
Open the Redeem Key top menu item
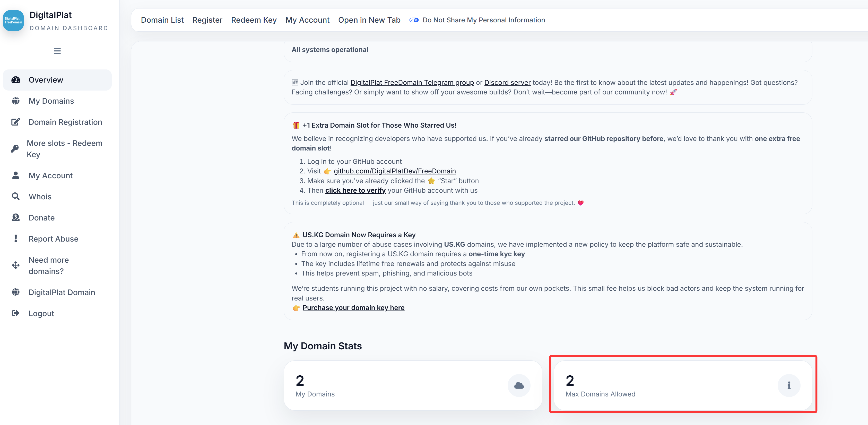point(254,20)
